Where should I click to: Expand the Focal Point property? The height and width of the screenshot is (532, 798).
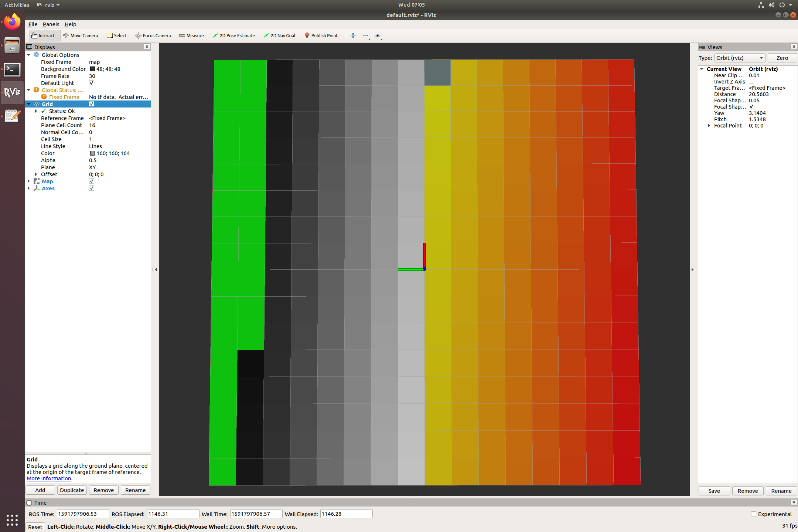pos(709,126)
